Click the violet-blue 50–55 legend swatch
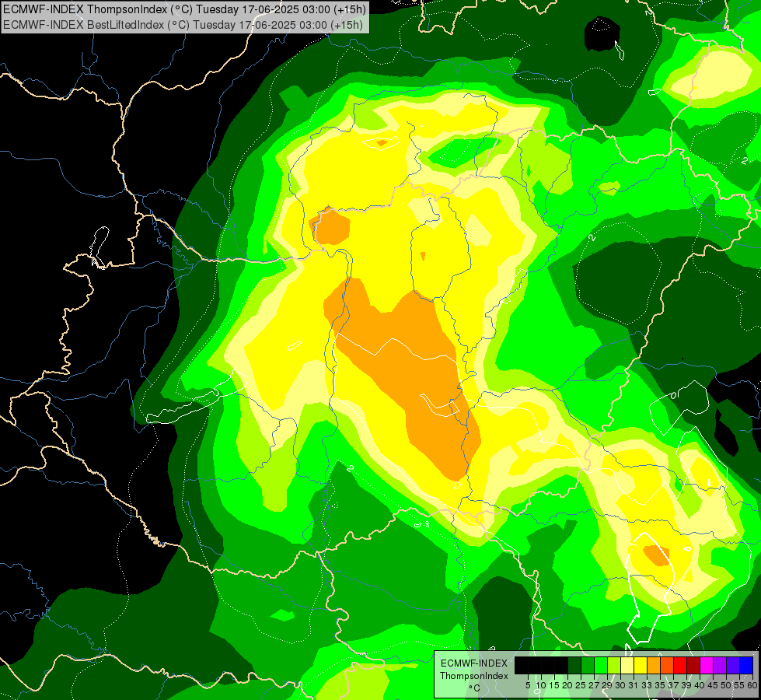The width and height of the screenshot is (761, 700). tap(733, 665)
